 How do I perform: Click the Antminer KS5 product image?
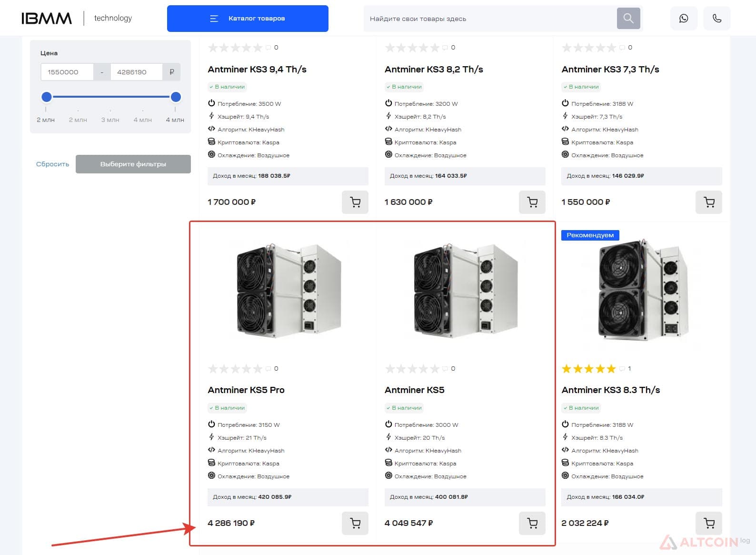pos(465,291)
